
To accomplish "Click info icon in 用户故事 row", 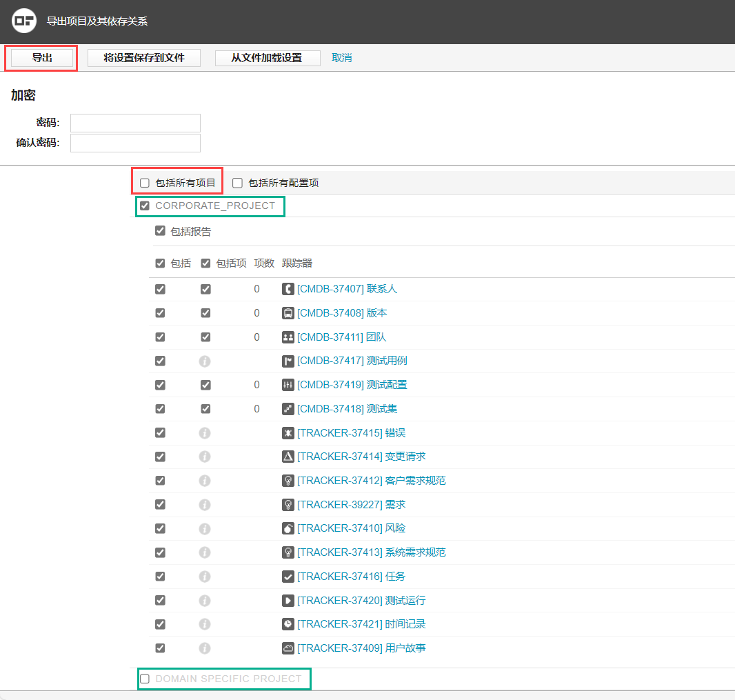I will [x=205, y=648].
